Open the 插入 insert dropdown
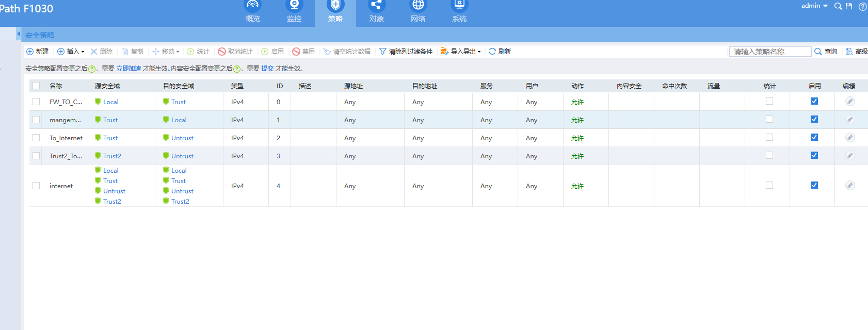The height and width of the screenshot is (330, 868). click(x=71, y=52)
